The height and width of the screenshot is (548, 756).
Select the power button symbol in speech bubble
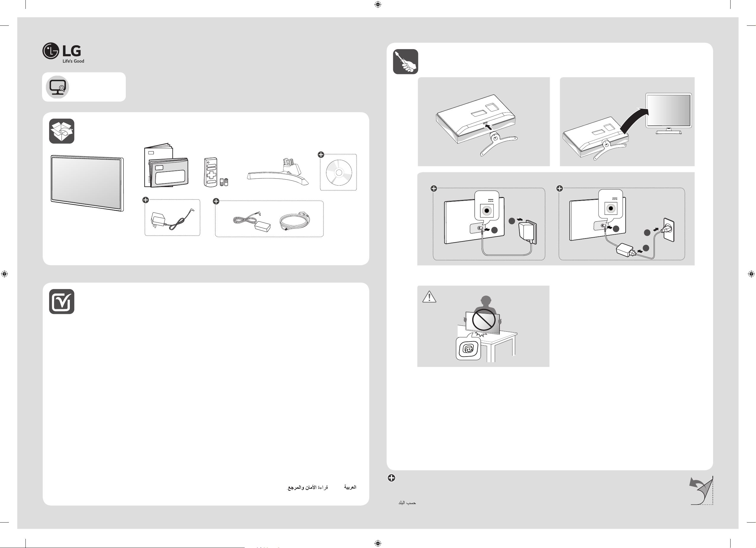pyautogui.click(x=468, y=349)
